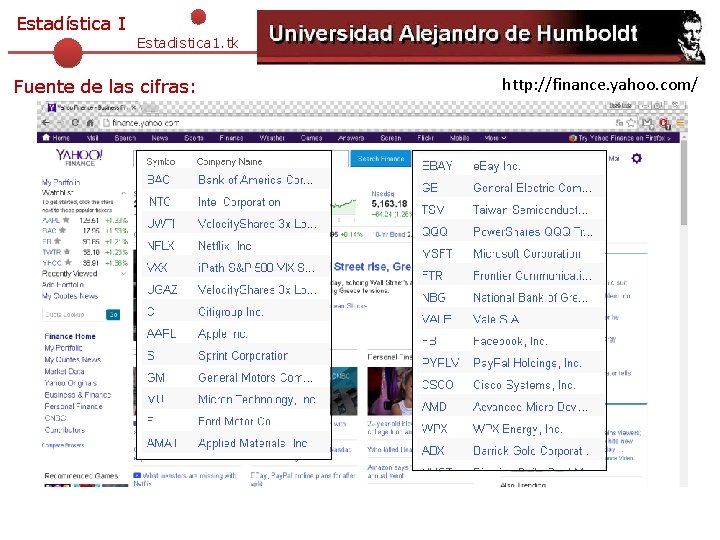Toggle the star next to TWTR in watchlist
This screenshot has height=540, width=720.
click(67, 252)
